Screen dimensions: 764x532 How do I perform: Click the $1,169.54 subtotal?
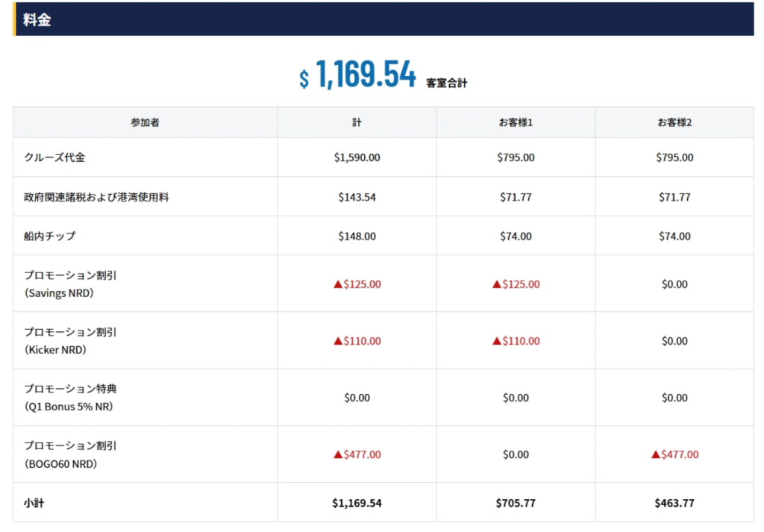click(357, 503)
